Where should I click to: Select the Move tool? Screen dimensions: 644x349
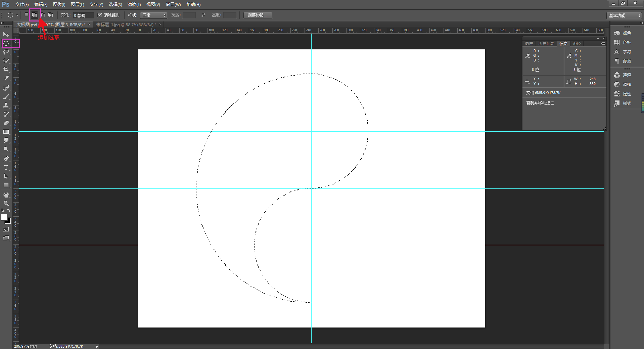click(6, 35)
